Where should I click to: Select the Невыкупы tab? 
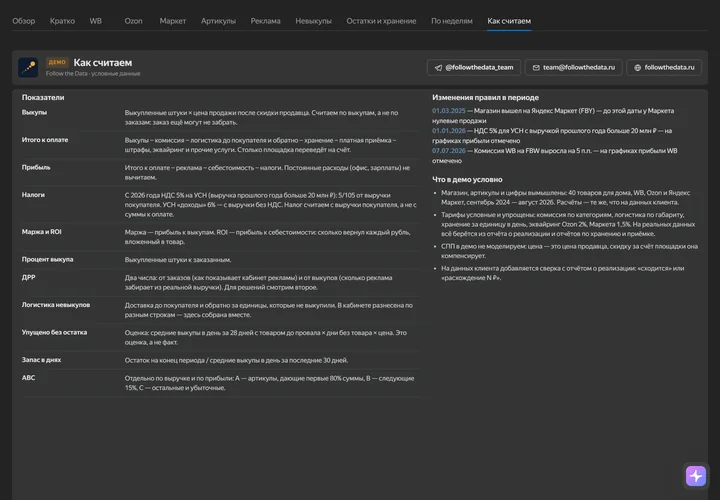[x=313, y=21]
